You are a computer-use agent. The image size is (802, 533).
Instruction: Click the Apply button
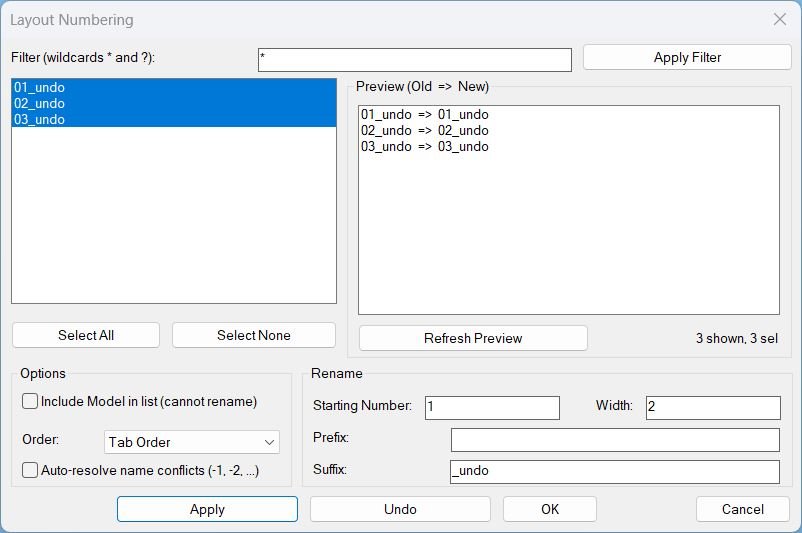(x=207, y=509)
